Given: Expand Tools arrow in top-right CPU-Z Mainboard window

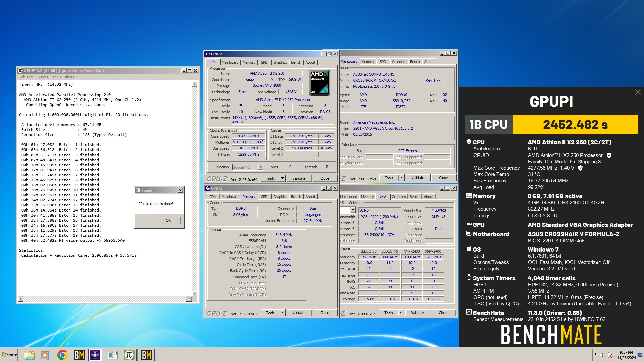Looking at the screenshot, I should [x=401, y=178].
